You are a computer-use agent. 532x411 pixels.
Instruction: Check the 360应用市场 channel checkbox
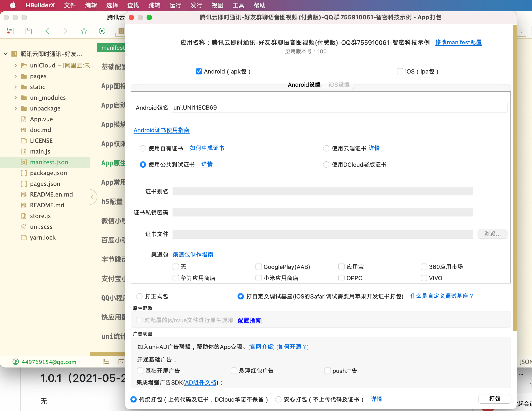pos(424,267)
